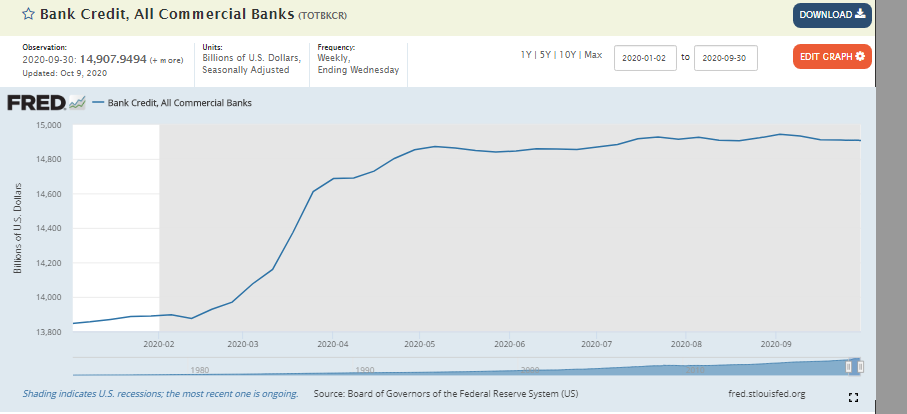Click the FRED logo on the chart

pos(46,103)
